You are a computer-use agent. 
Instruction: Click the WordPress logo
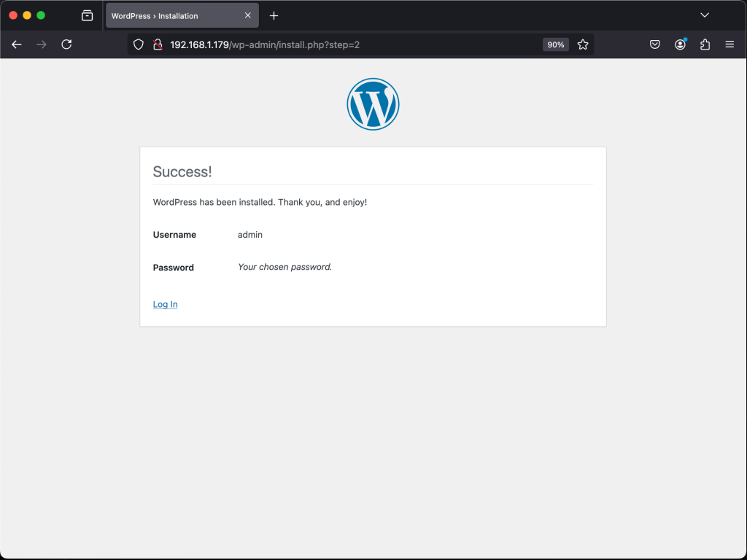(373, 104)
